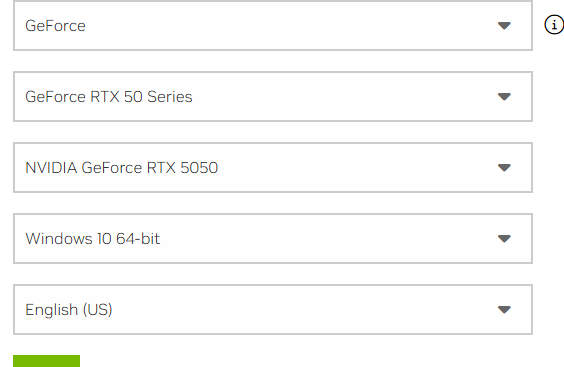The height and width of the screenshot is (367, 564).
Task: Click the info icon beside the GeForce dropdown
Action: click(x=554, y=25)
